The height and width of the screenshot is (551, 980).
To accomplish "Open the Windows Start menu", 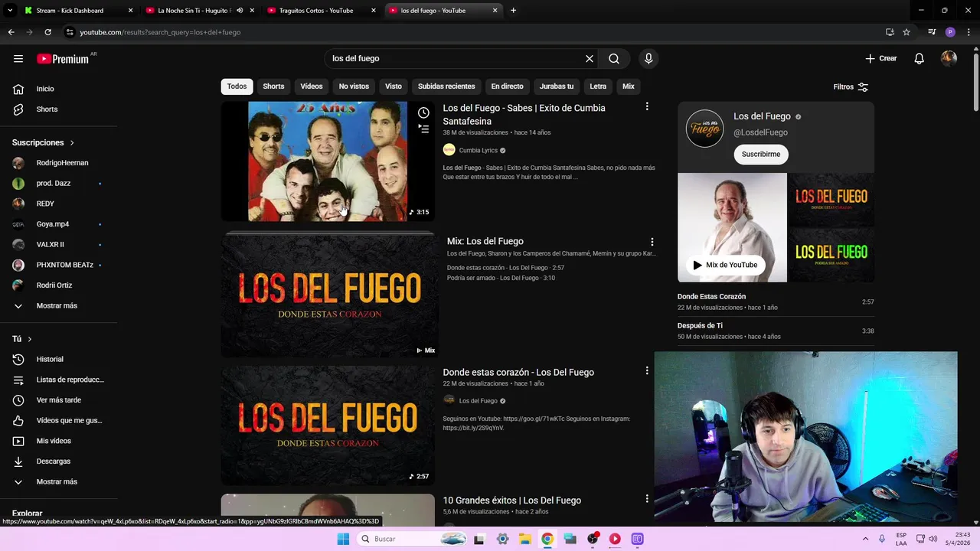I will tap(343, 539).
